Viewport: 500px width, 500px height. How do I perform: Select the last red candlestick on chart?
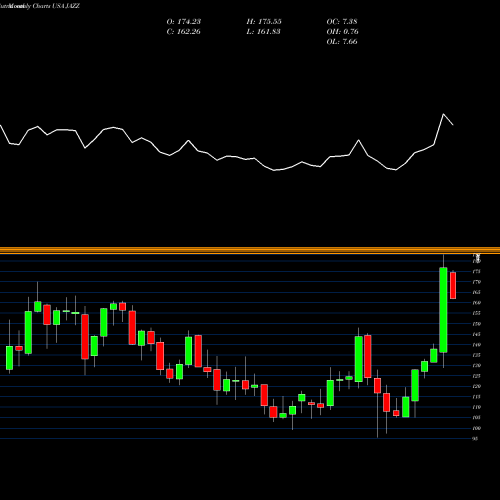click(453, 285)
